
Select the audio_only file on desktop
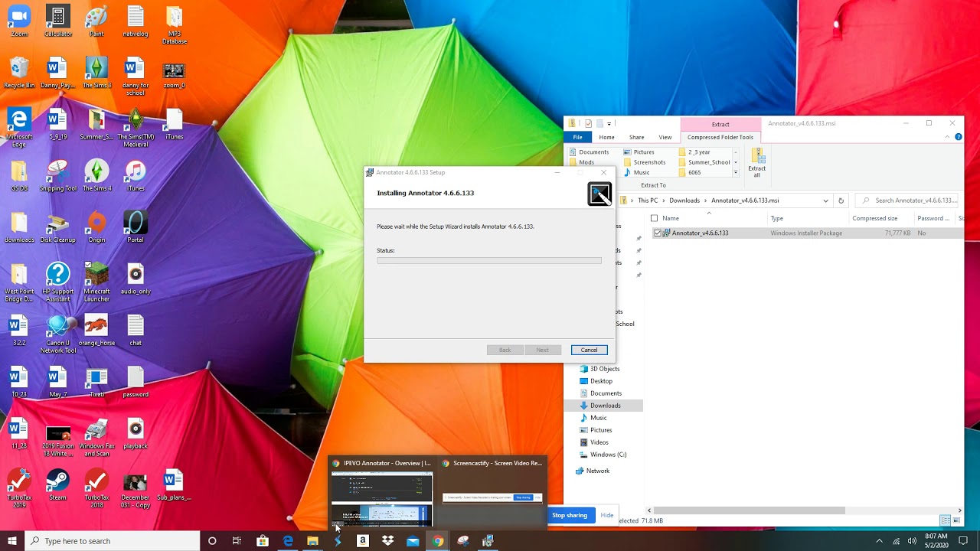136,279
